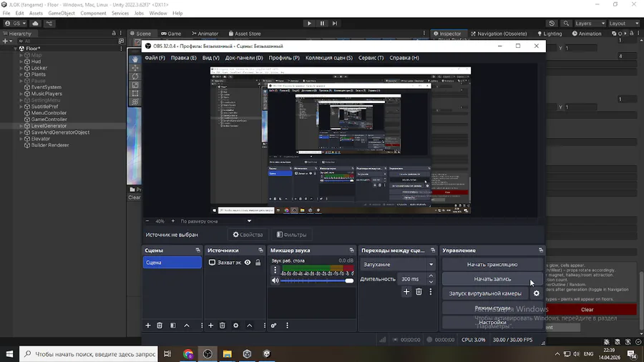644x362 pixels.
Task: Undock the OBS Sources panel
Action: click(260, 250)
